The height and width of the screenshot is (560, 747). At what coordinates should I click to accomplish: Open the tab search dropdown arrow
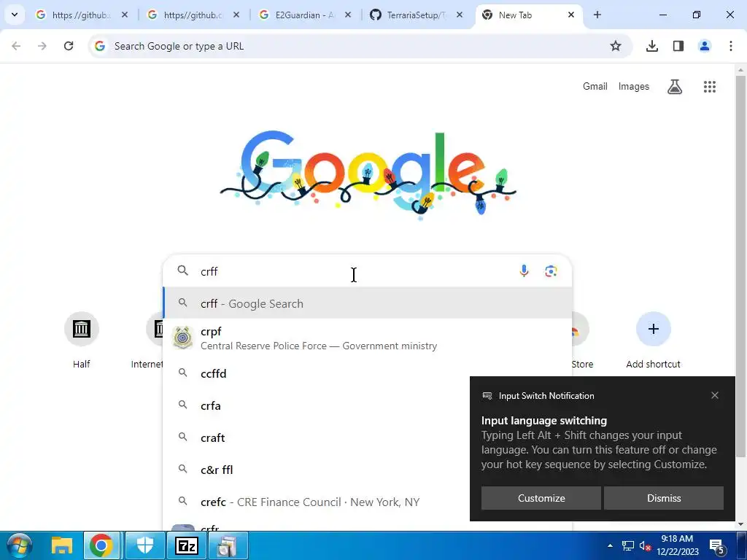pos(15,15)
